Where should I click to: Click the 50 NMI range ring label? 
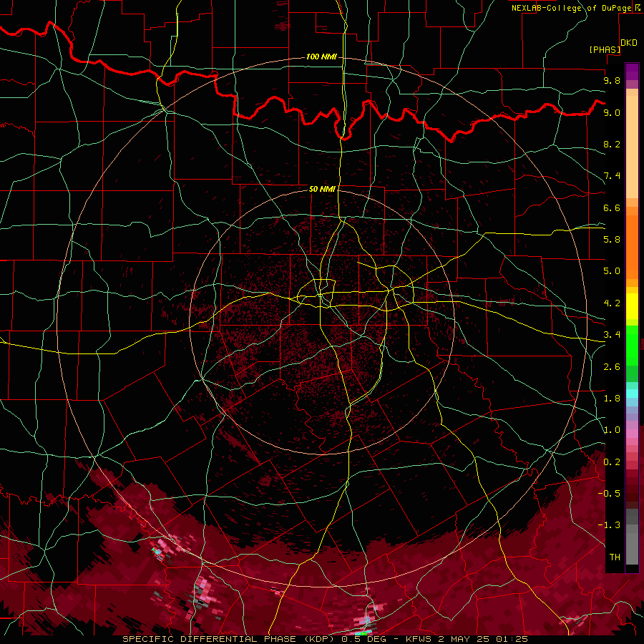click(x=322, y=189)
